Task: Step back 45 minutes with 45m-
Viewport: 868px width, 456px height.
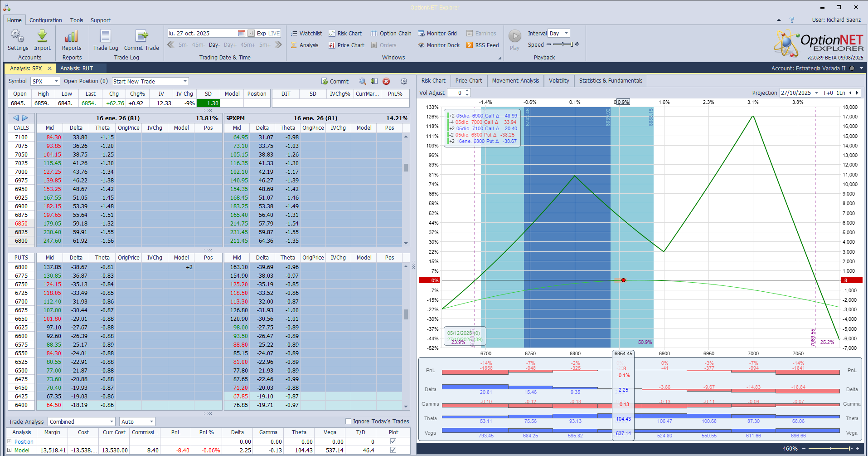Action: coord(198,45)
